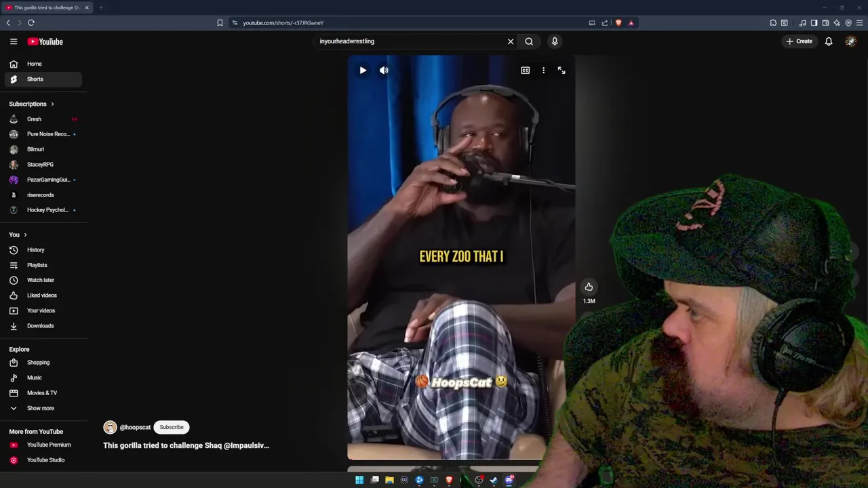Toggle closed captions on the Short
This screenshot has width=868, height=488.
coord(525,70)
